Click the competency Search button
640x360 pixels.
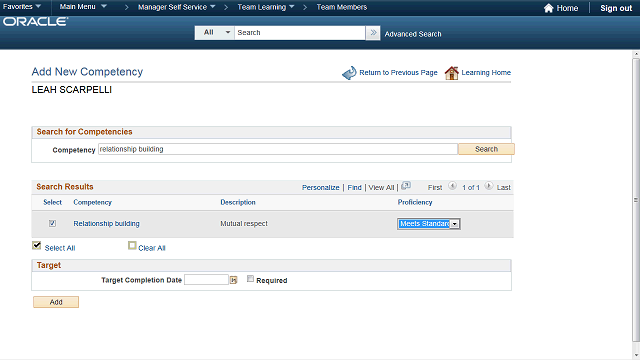click(x=486, y=149)
